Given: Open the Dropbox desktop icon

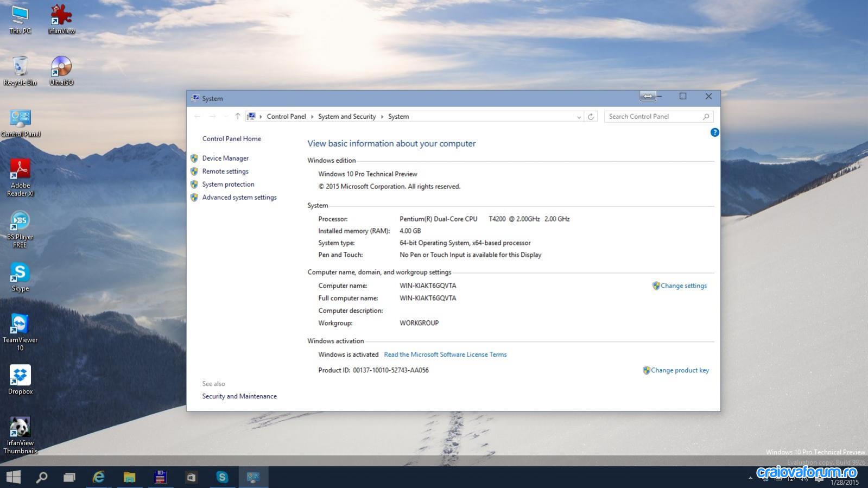Looking at the screenshot, I should [x=20, y=379].
